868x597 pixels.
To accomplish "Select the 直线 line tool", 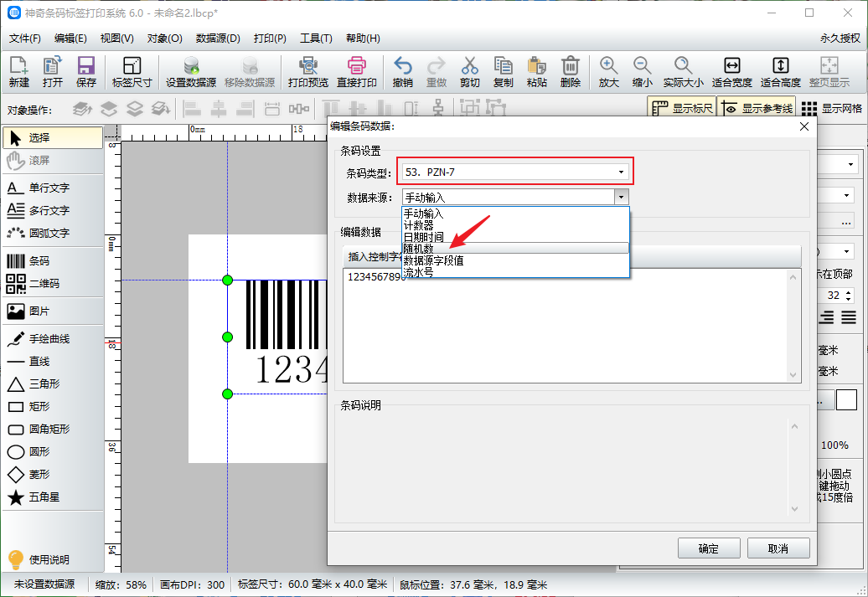I will coord(53,362).
